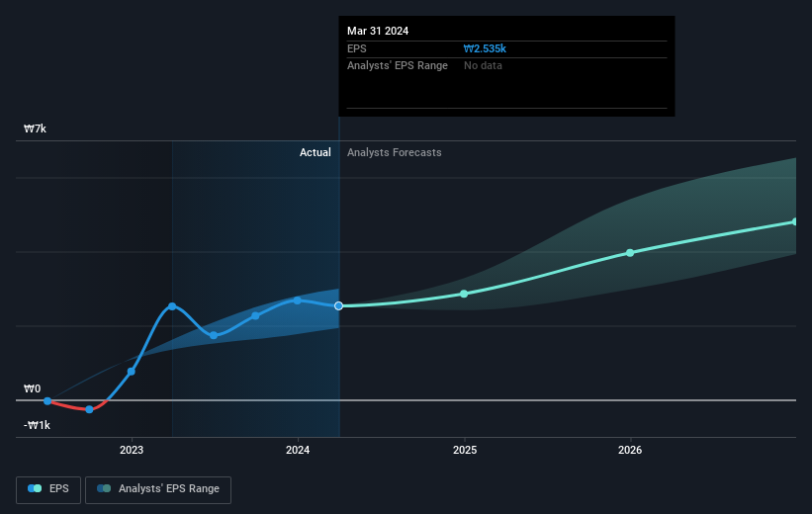This screenshot has width=812, height=514.
Task: Click the 2023 x-axis label
Action: pyautogui.click(x=132, y=450)
